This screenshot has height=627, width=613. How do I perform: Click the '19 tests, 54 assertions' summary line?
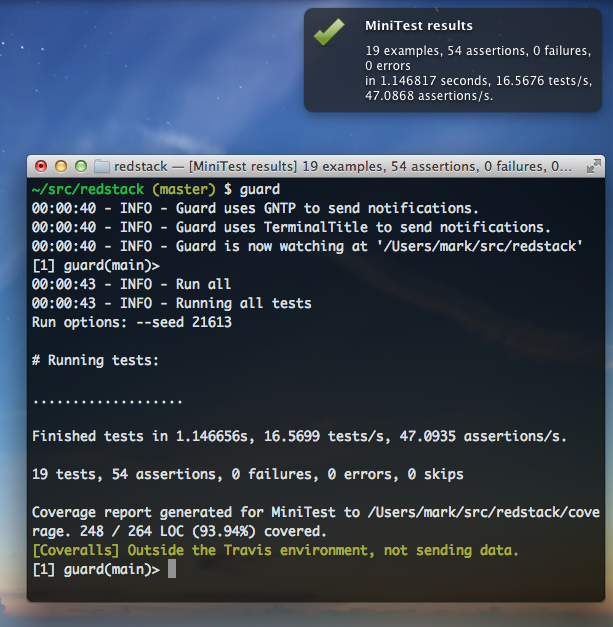tap(247, 474)
